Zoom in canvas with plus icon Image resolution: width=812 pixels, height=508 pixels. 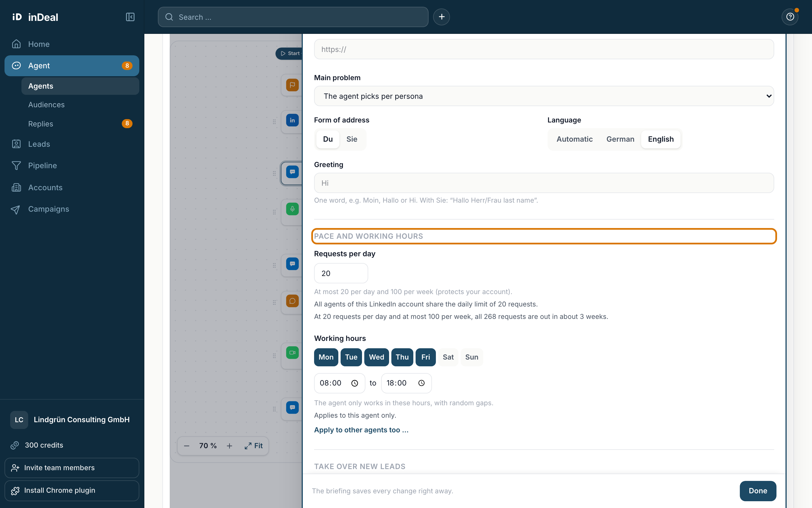point(230,446)
